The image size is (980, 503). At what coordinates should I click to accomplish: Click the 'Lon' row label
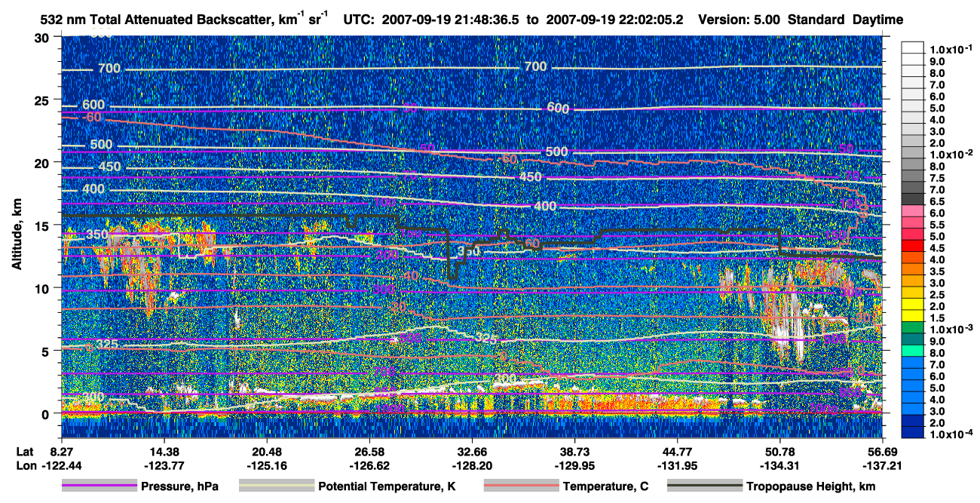click(25, 465)
